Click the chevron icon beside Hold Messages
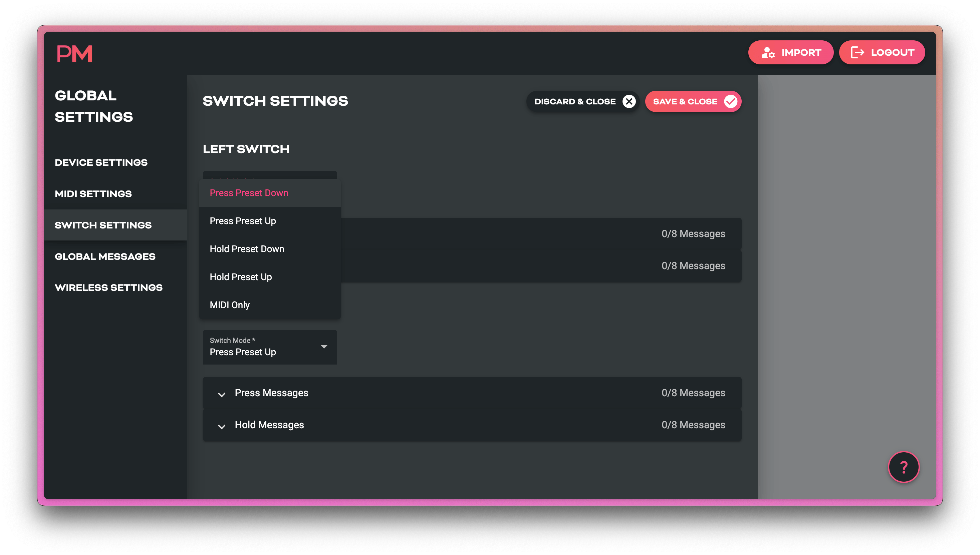Image resolution: width=980 pixels, height=555 pixels. [x=221, y=425]
